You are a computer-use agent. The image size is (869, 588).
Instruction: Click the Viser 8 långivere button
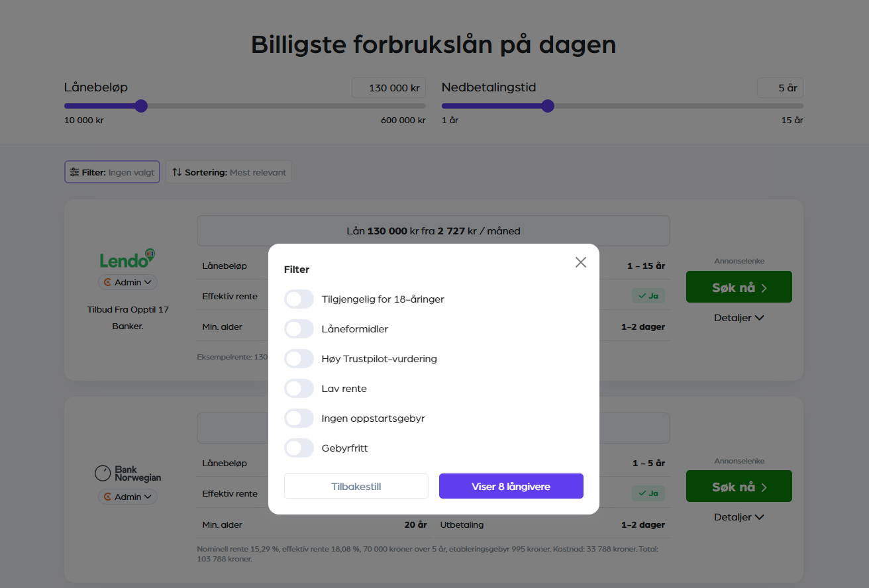(511, 485)
